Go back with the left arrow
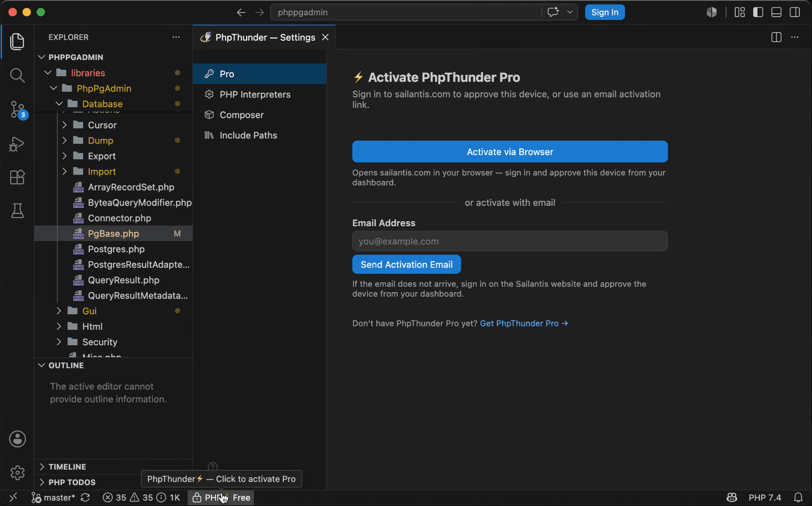Image resolution: width=812 pixels, height=506 pixels. click(241, 12)
